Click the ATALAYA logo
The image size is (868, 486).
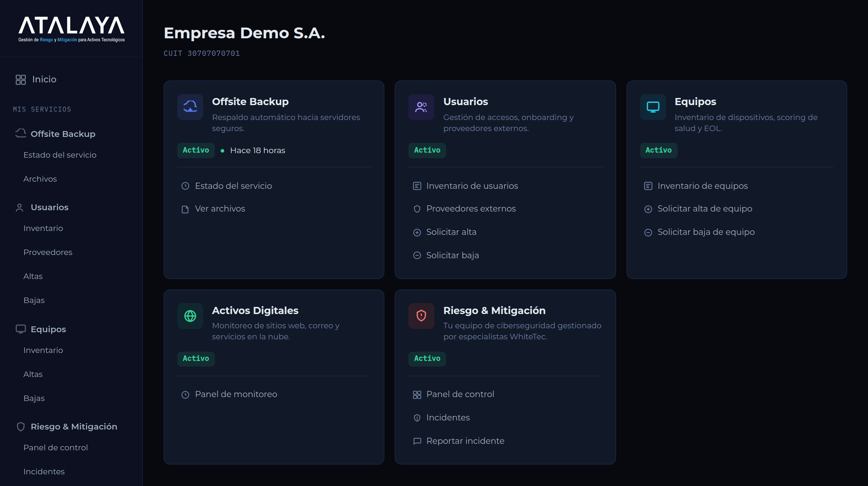[x=71, y=29]
